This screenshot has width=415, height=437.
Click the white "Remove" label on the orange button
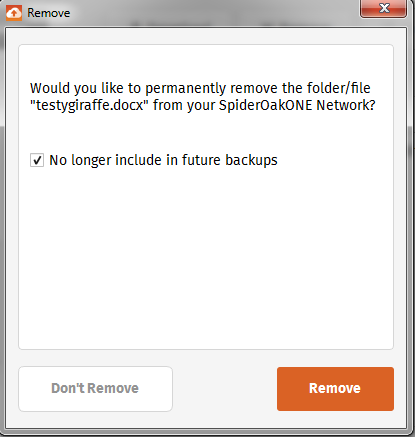point(335,388)
